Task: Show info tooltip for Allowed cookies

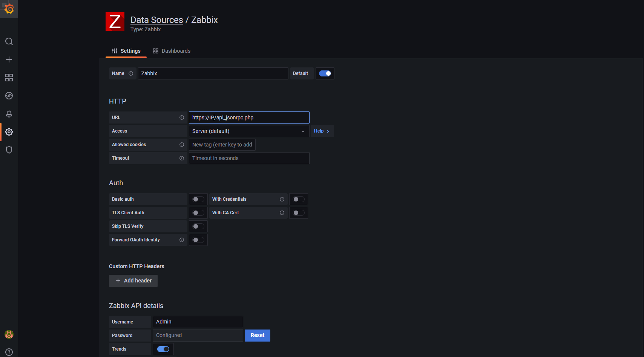Action: [x=182, y=145]
